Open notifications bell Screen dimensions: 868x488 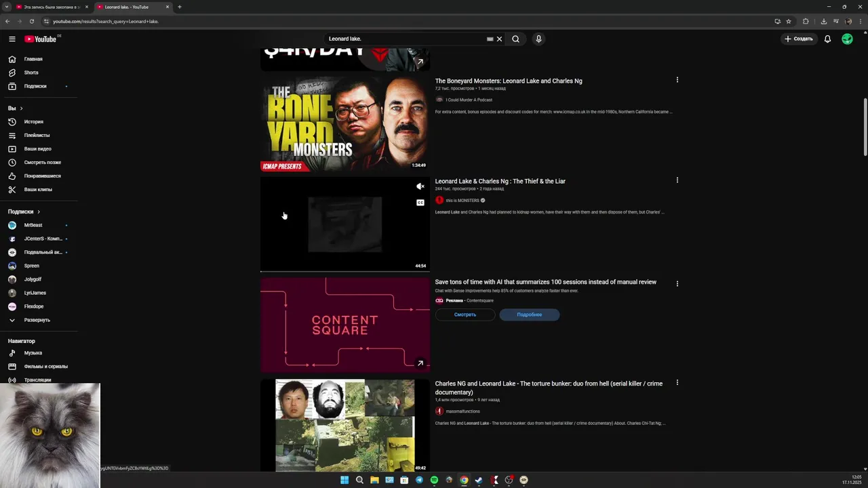coord(827,39)
